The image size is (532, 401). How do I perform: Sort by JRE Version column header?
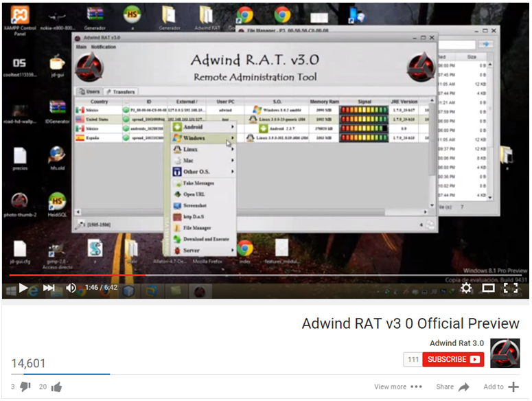(404, 102)
